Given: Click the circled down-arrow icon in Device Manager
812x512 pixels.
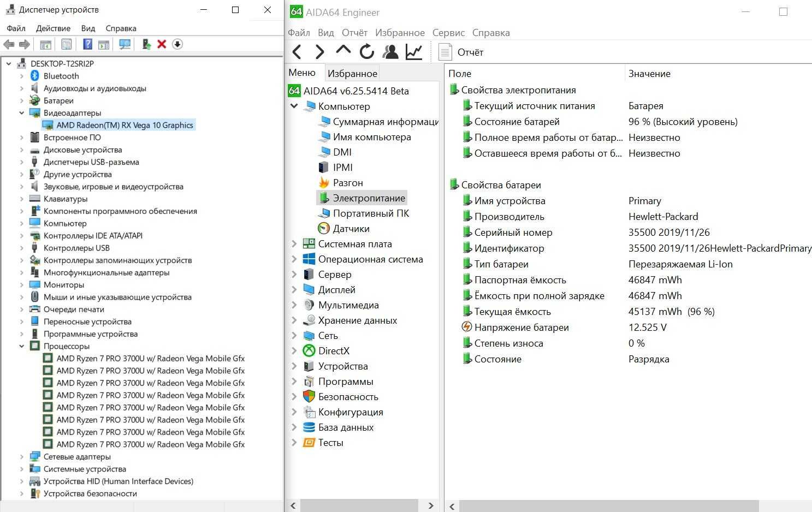Looking at the screenshot, I should coord(177,44).
